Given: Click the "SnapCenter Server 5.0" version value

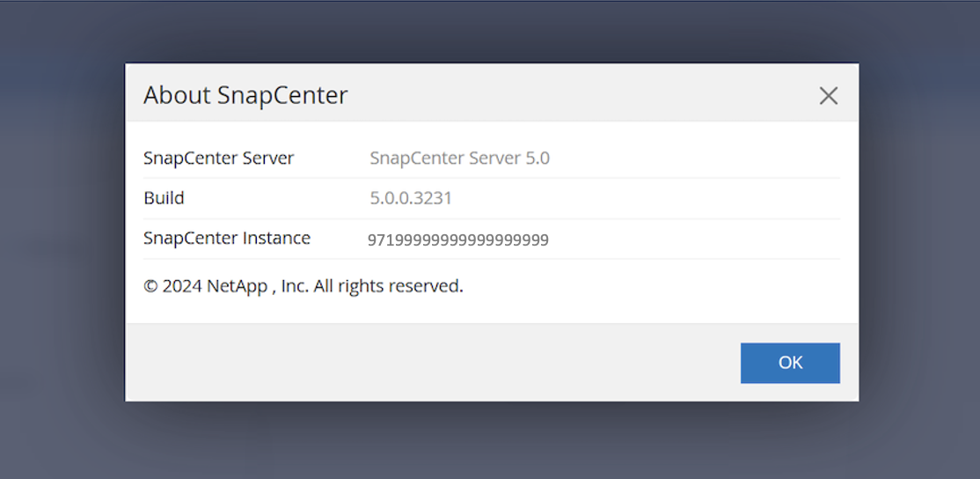Looking at the screenshot, I should pos(459,158).
